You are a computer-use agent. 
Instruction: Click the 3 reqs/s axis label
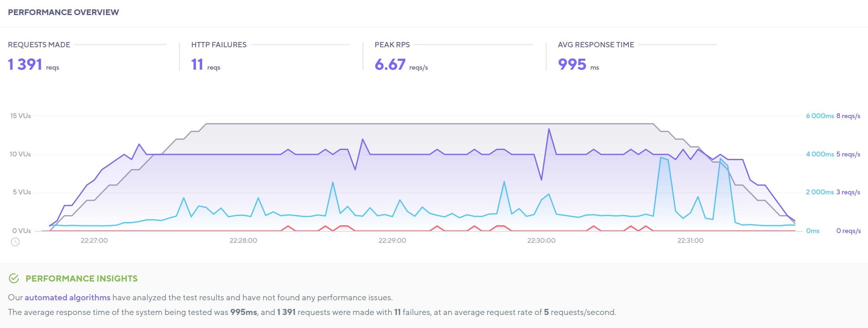tap(848, 192)
